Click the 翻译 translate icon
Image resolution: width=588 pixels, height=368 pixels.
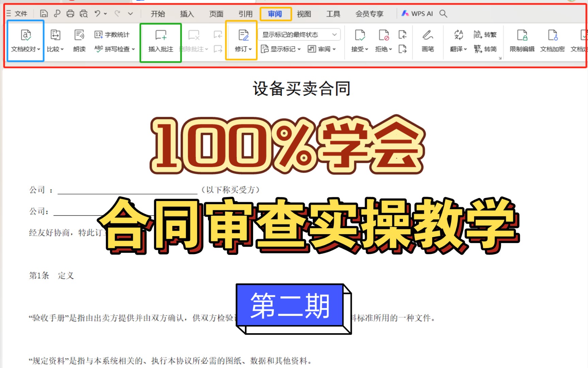[459, 35]
